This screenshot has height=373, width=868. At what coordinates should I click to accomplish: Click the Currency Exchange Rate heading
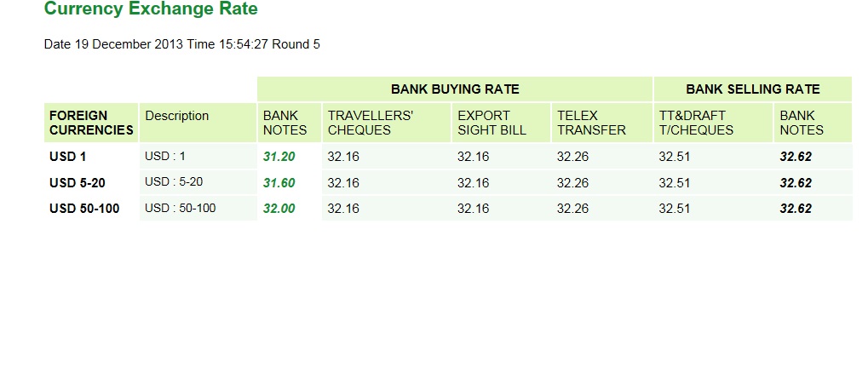[x=151, y=9]
